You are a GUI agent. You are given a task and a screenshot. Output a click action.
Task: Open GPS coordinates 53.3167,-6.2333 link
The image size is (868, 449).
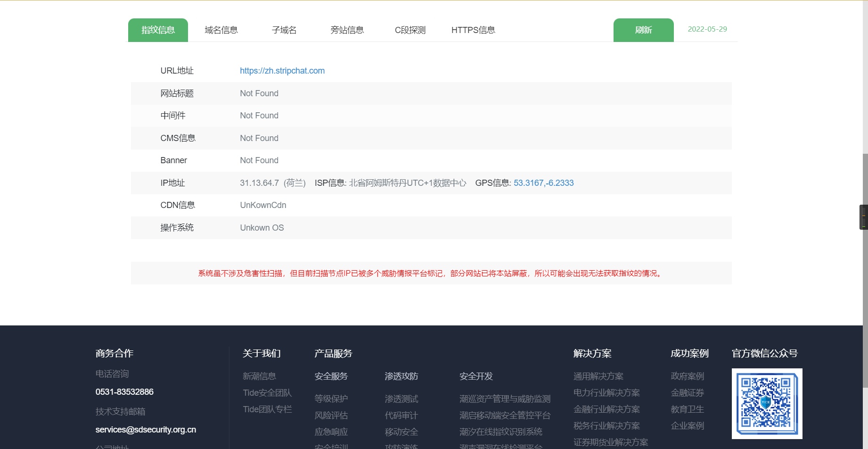coord(544,183)
